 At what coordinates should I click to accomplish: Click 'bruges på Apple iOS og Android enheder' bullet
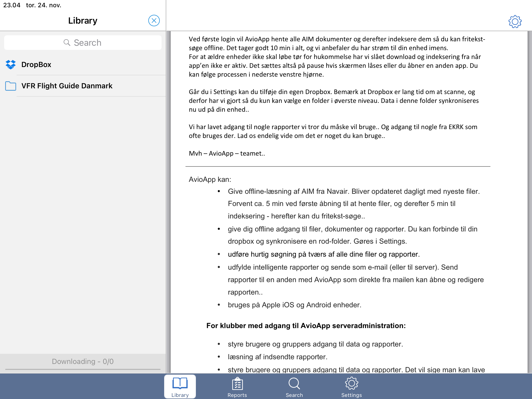tap(295, 305)
